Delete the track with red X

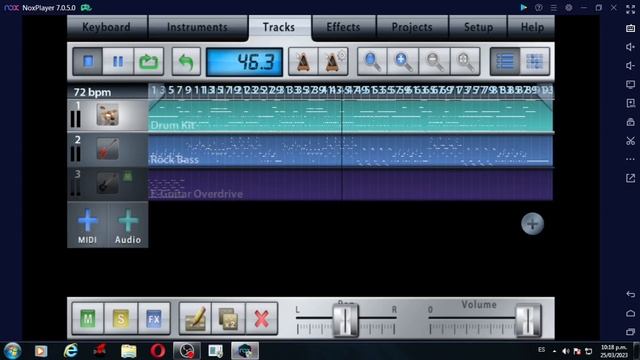(261, 319)
